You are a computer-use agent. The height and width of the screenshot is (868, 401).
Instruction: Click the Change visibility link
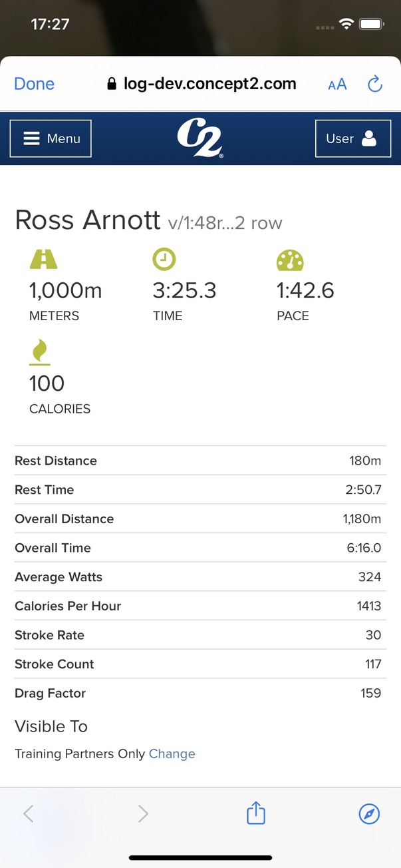(x=172, y=754)
